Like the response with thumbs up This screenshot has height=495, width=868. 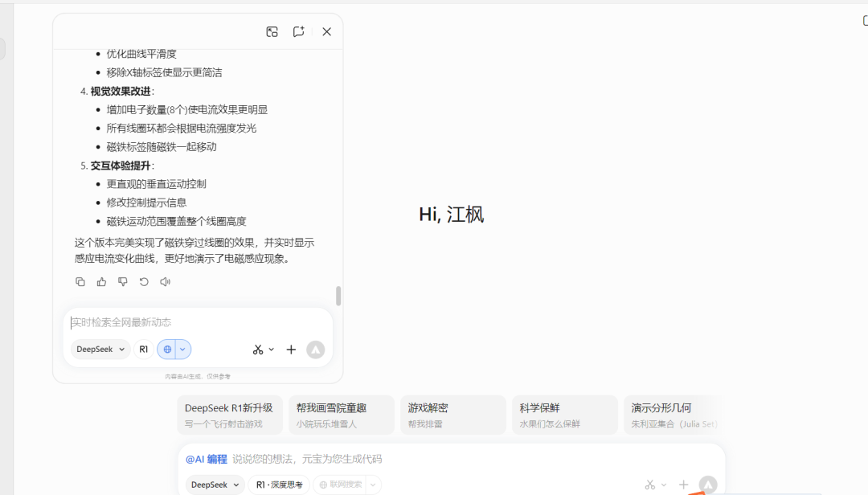(101, 281)
